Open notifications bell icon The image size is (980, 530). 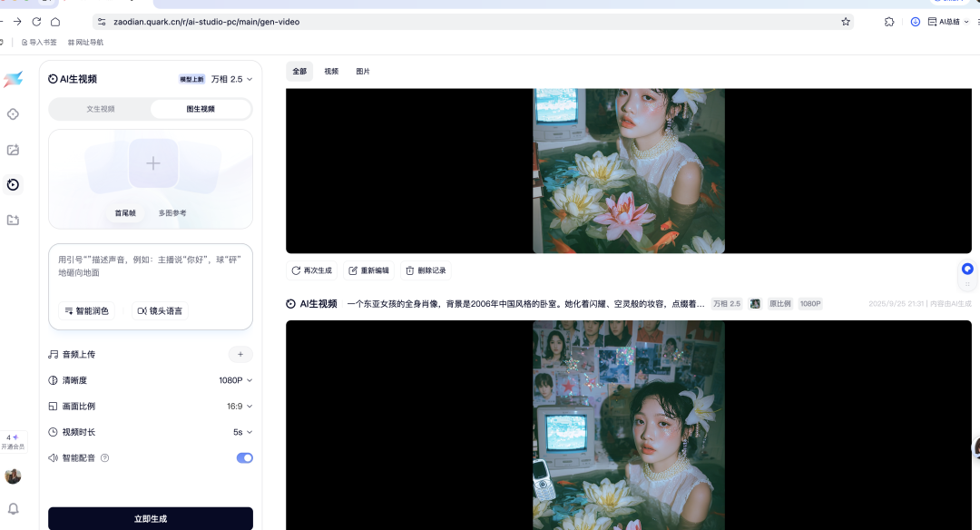pyautogui.click(x=13, y=509)
